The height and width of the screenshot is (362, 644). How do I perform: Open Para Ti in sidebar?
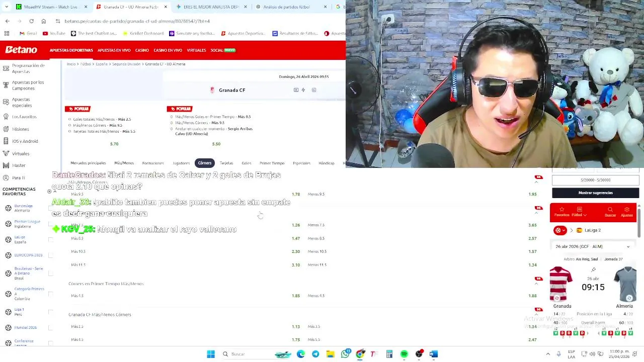click(19, 178)
